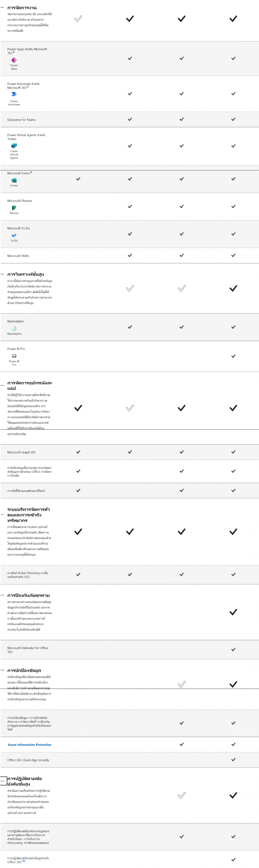Click the Dataverse for Teams row label
The width and height of the screenshot is (259, 868).
pos(22,119)
